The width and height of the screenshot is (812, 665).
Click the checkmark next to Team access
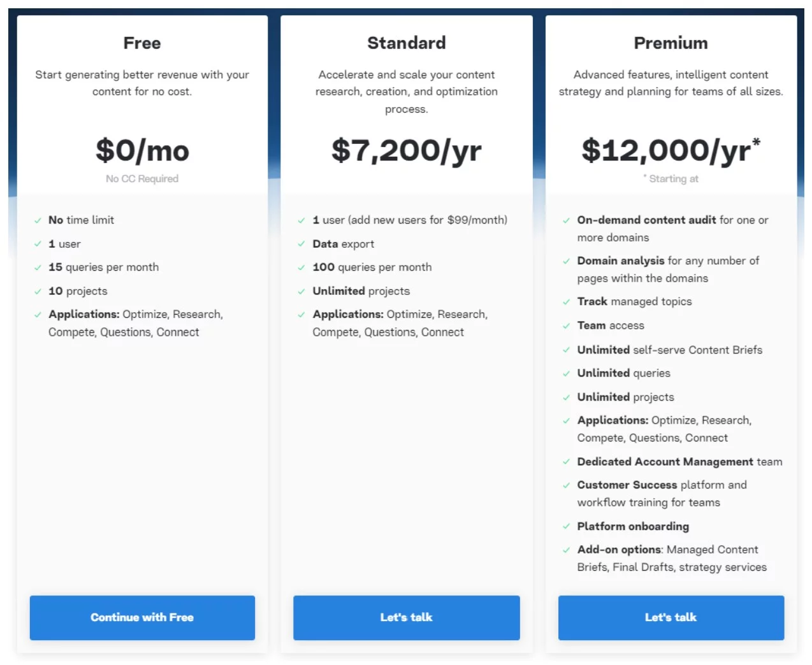pos(567,326)
